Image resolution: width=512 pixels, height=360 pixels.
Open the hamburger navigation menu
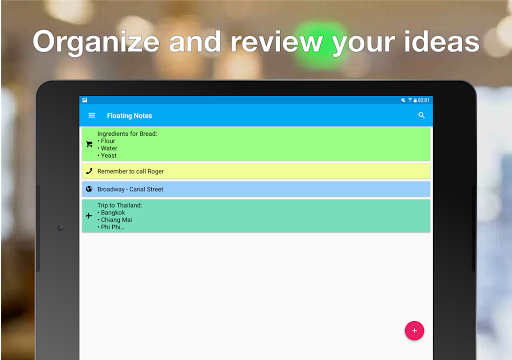pyautogui.click(x=92, y=115)
